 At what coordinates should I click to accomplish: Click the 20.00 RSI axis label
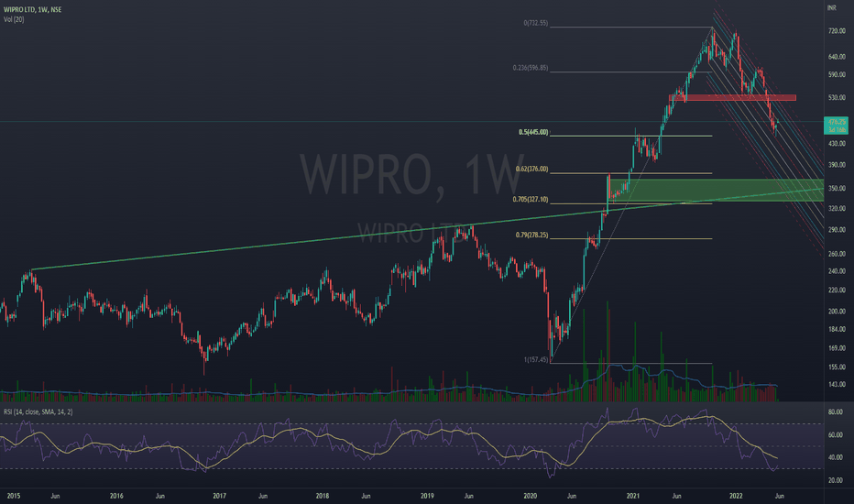[x=836, y=480]
